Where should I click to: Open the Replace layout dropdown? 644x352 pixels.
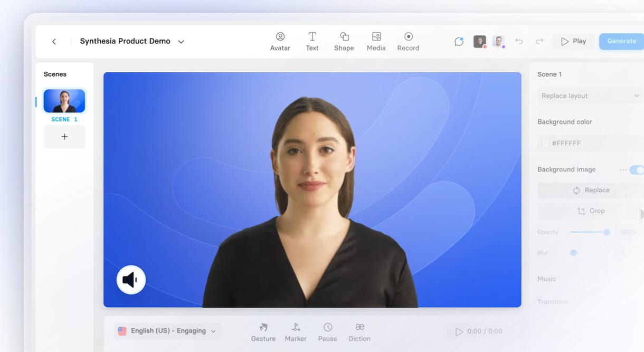(x=590, y=96)
